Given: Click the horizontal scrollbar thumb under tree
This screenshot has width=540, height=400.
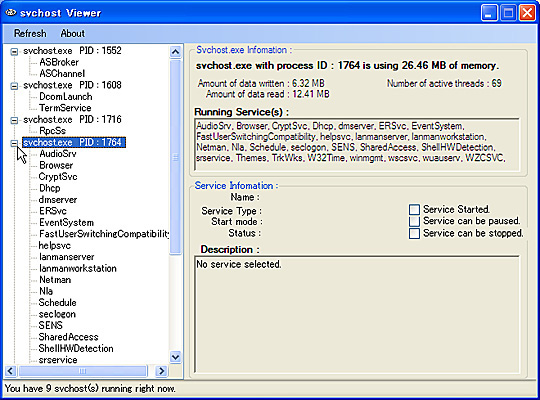Looking at the screenshot, I should coord(83,371).
